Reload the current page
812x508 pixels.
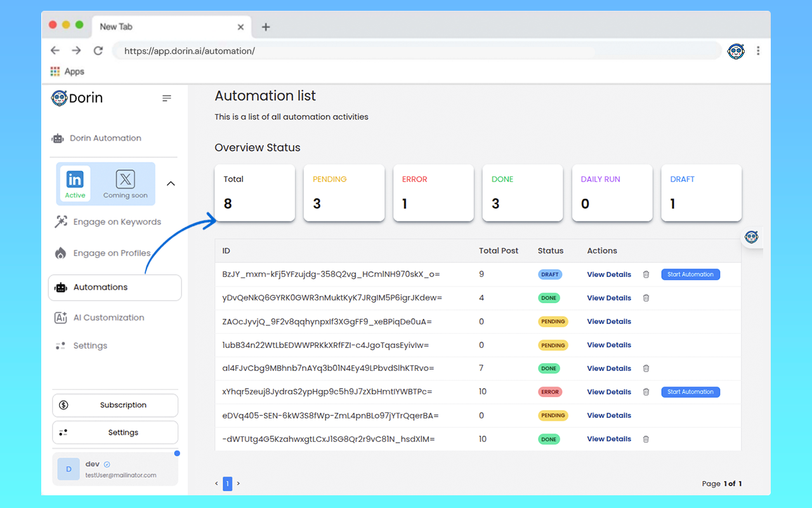pos(98,51)
